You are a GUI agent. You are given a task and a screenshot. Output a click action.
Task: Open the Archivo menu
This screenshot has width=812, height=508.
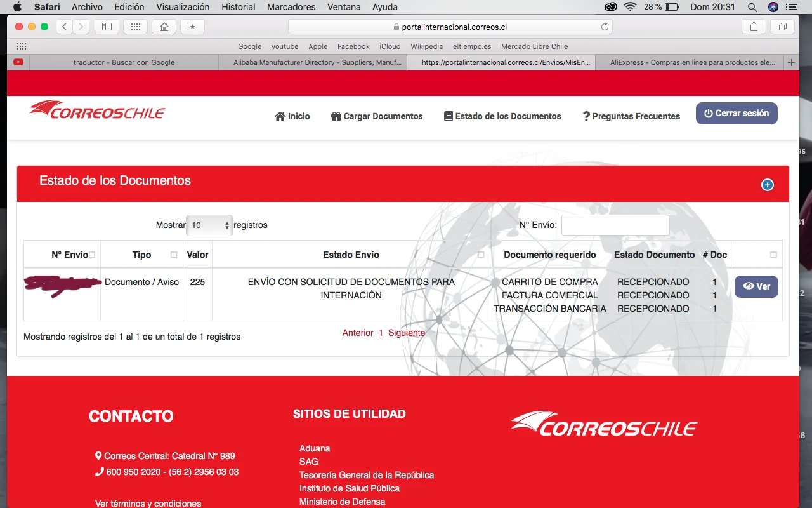click(x=88, y=7)
